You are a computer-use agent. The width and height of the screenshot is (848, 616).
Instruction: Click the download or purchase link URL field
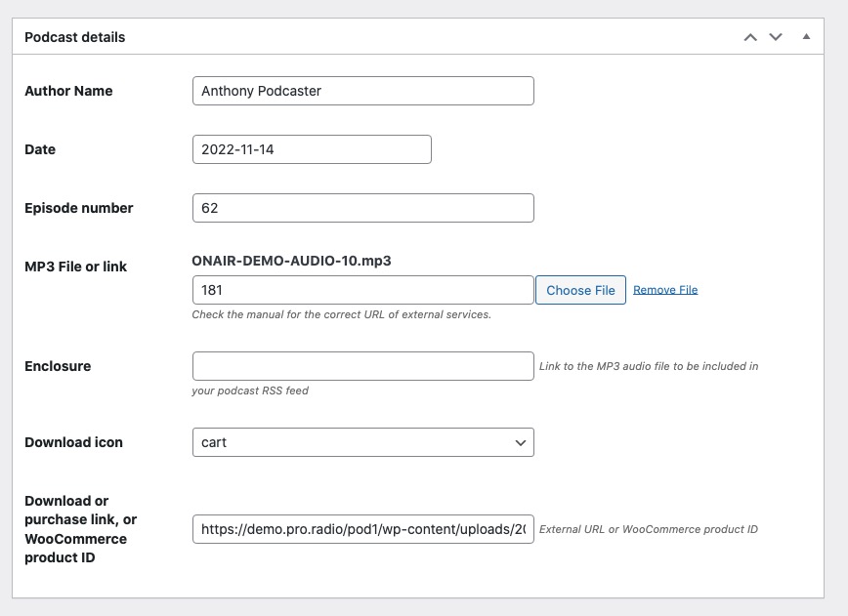click(x=362, y=529)
